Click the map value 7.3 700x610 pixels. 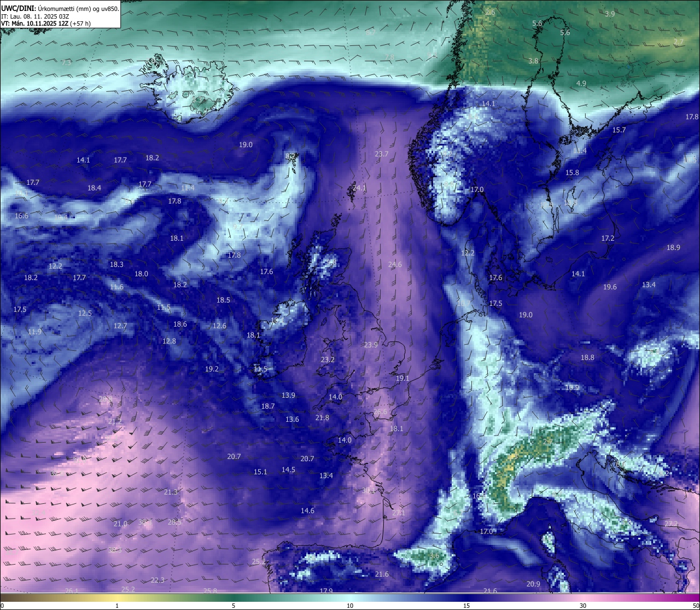click(x=66, y=62)
